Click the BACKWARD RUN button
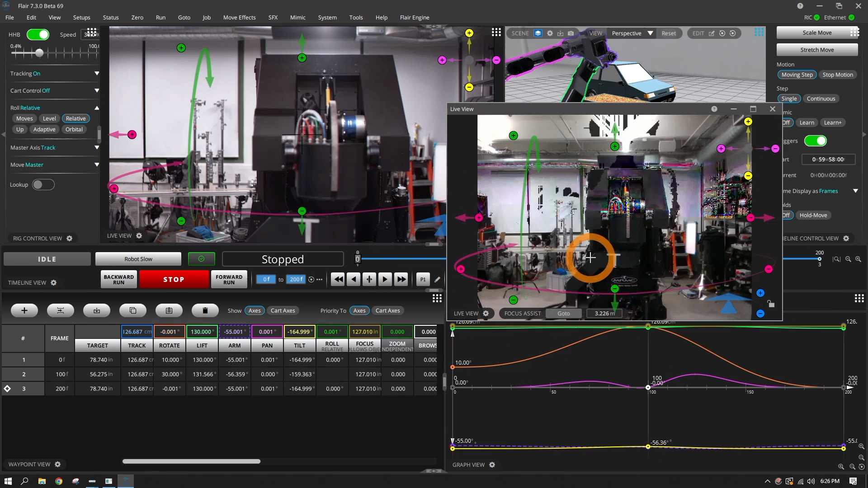This screenshot has height=488, width=868. [118, 279]
